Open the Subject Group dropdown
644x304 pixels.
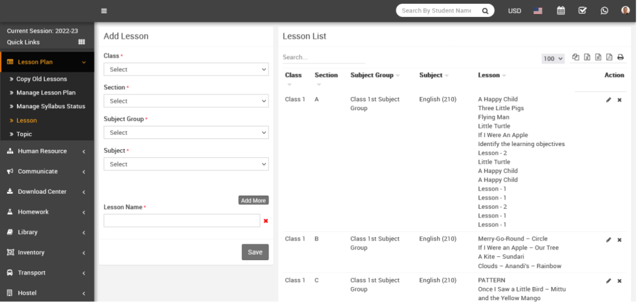point(186,133)
